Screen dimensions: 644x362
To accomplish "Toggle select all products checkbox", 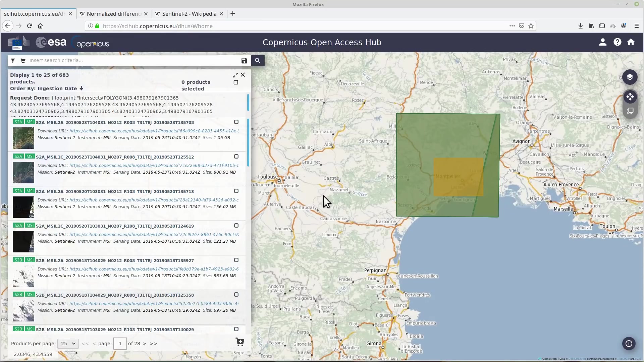I will (x=236, y=82).
